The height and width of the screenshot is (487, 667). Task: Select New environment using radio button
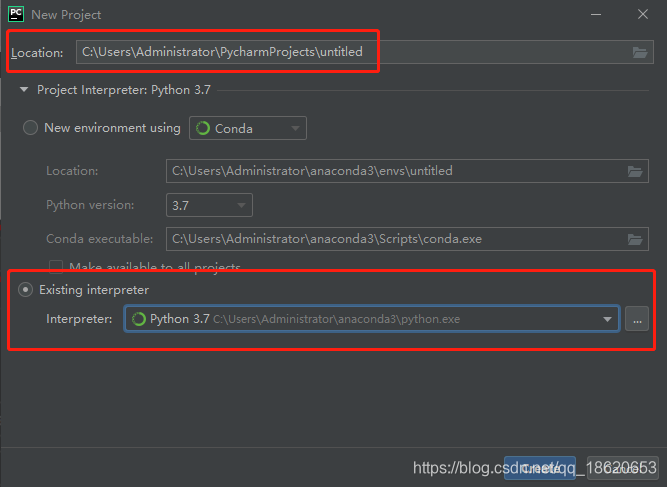click(x=30, y=128)
